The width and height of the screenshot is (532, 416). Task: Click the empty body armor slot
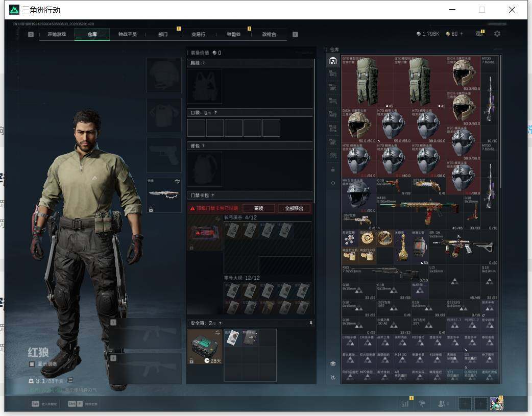[x=164, y=116]
